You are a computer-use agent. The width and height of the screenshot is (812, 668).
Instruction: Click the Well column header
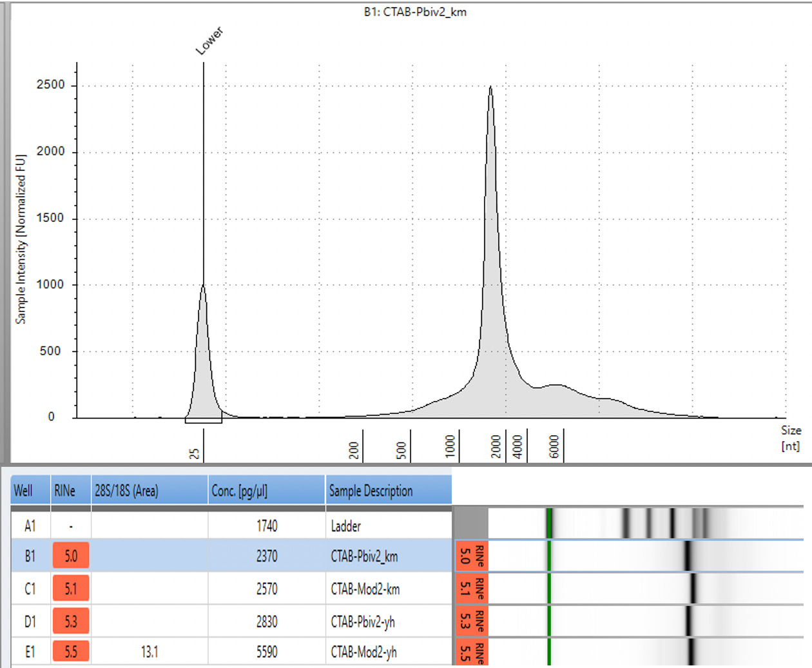coord(31,490)
